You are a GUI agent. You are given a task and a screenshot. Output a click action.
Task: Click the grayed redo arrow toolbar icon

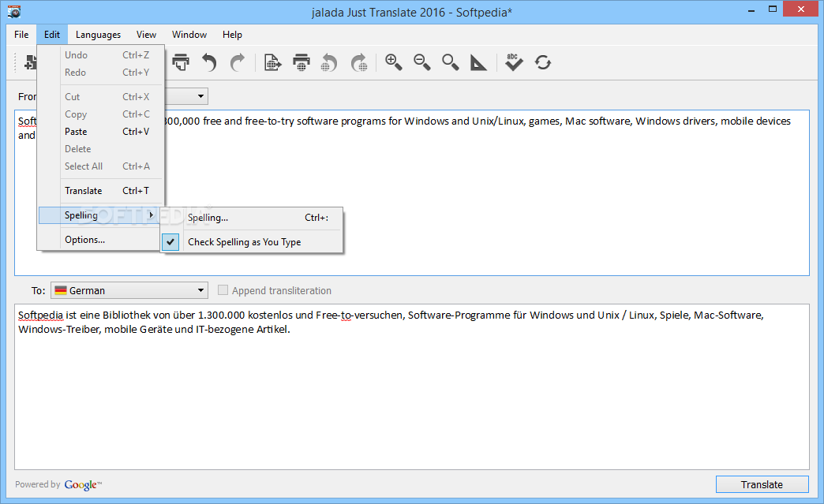coord(238,62)
